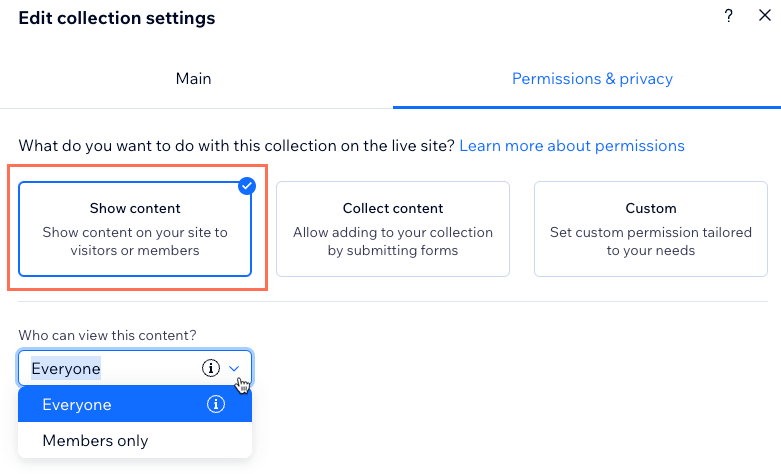Screen dimensions: 781x474
Task: Close the Edit collection settings dialog
Action: (765, 15)
